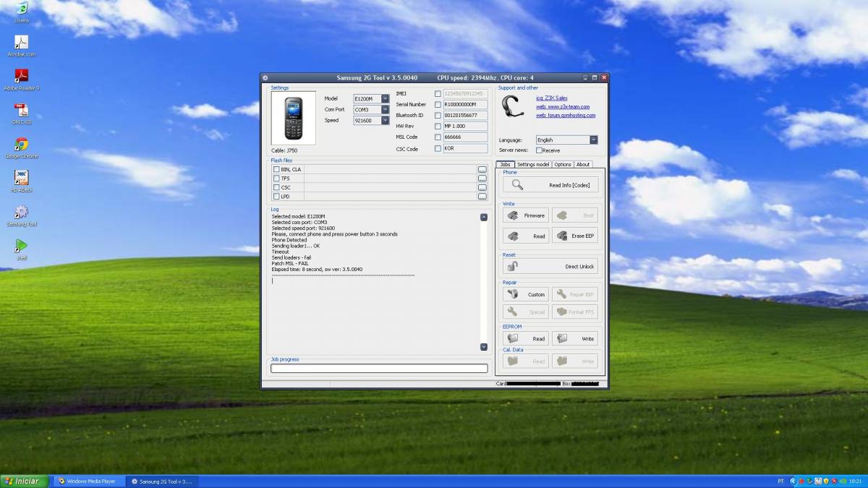
Task: Open the About tab
Action: click(583, 164)
